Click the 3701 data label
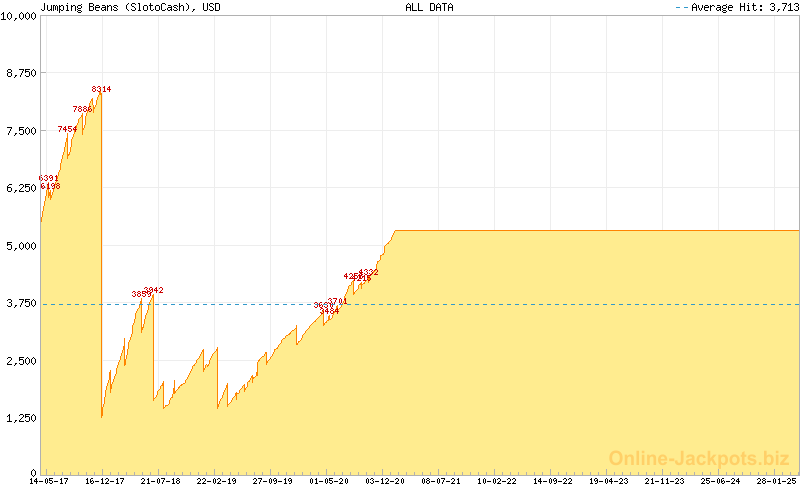 point(337,301)
